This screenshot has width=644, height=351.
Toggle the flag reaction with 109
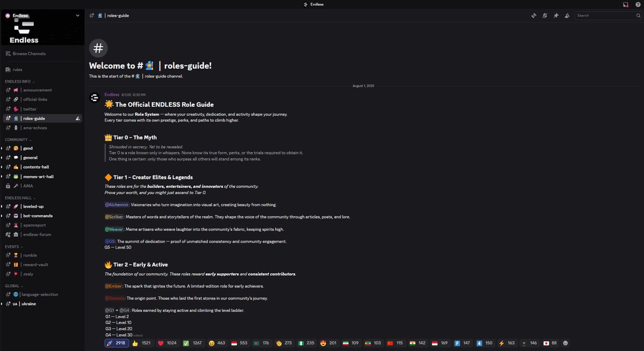click(x=350, y=343)
